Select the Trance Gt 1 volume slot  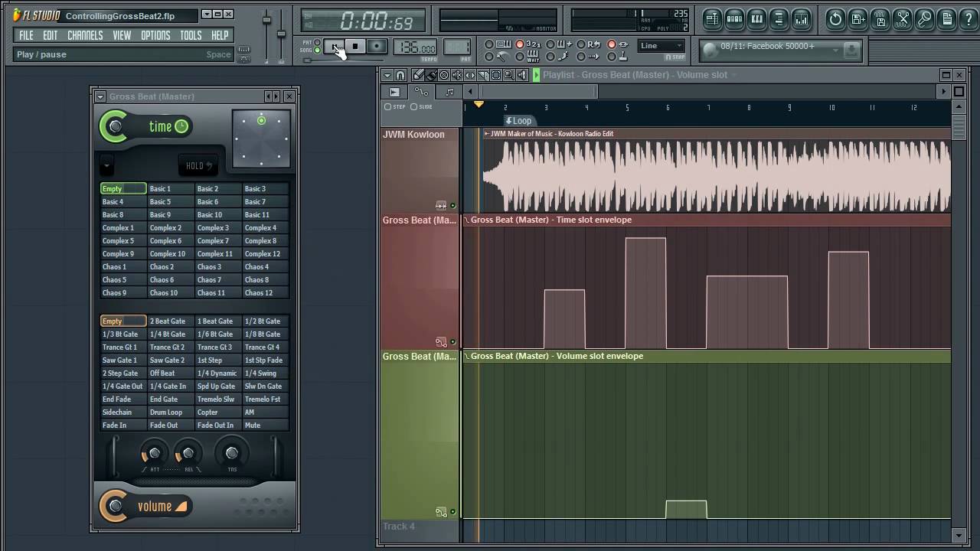[123, 347]
